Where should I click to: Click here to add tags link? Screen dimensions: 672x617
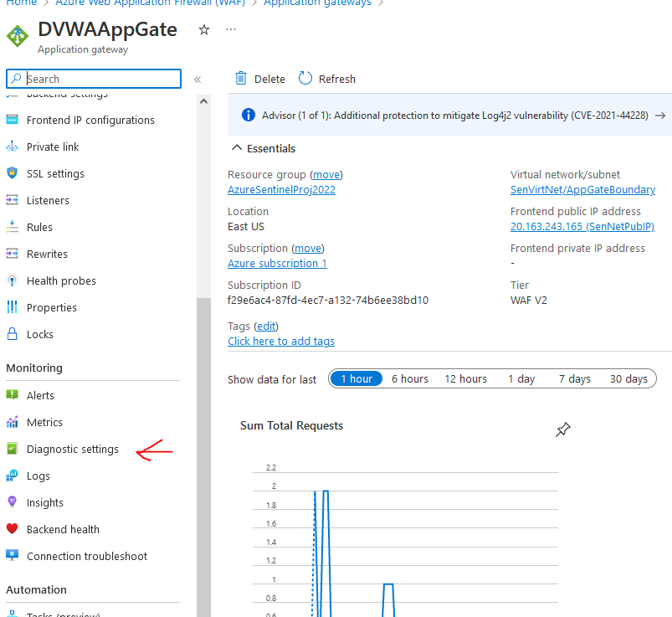(x=281, y=341)
